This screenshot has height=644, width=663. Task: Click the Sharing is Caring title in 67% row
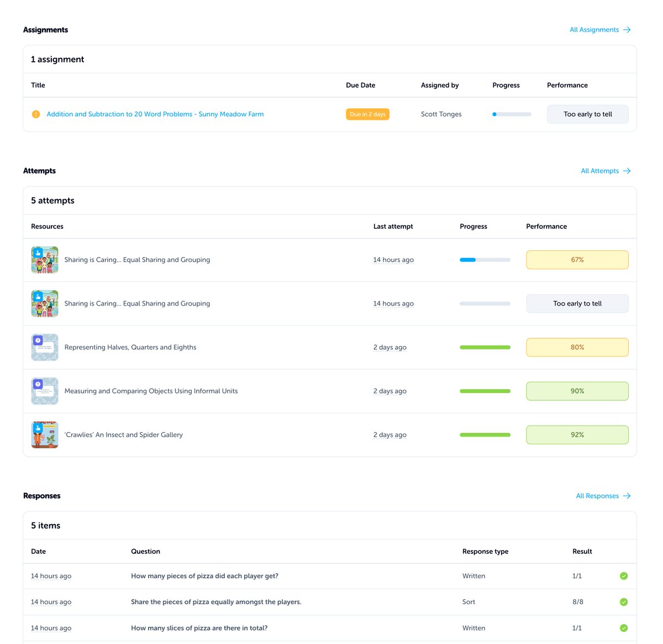(x=137, y=260)
